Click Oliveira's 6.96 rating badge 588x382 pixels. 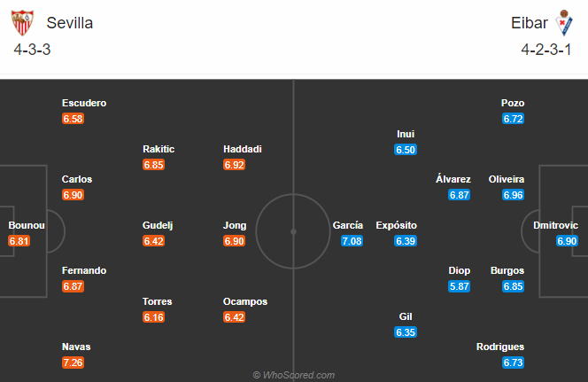click(513, 195)
